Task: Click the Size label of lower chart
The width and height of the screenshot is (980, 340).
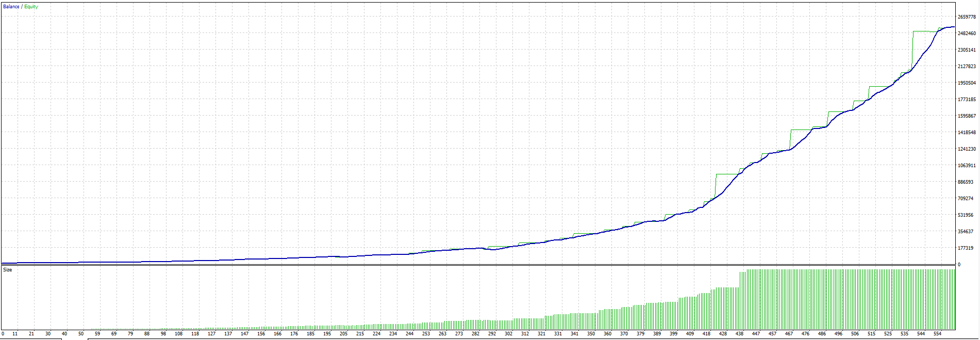Action: (x=7, y=270)
